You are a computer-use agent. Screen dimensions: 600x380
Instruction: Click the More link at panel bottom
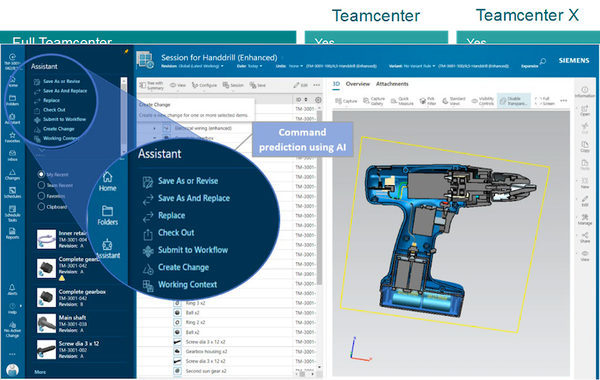pos(40,372)
